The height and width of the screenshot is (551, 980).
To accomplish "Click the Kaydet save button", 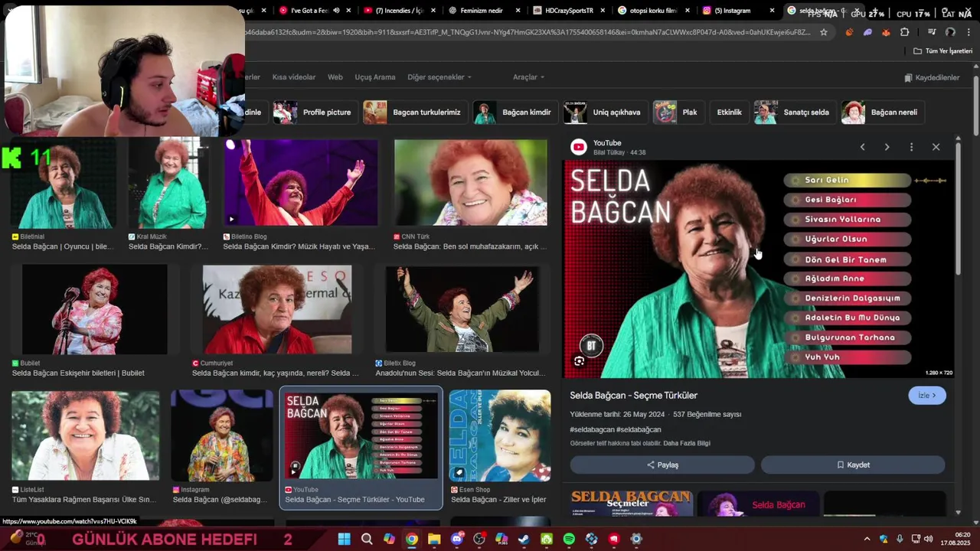I will [853, 465].
